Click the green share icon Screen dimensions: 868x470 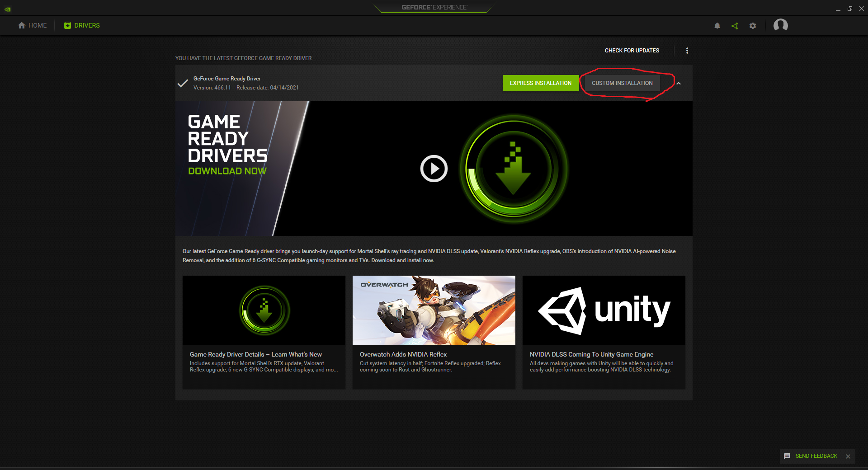[735, 26]
